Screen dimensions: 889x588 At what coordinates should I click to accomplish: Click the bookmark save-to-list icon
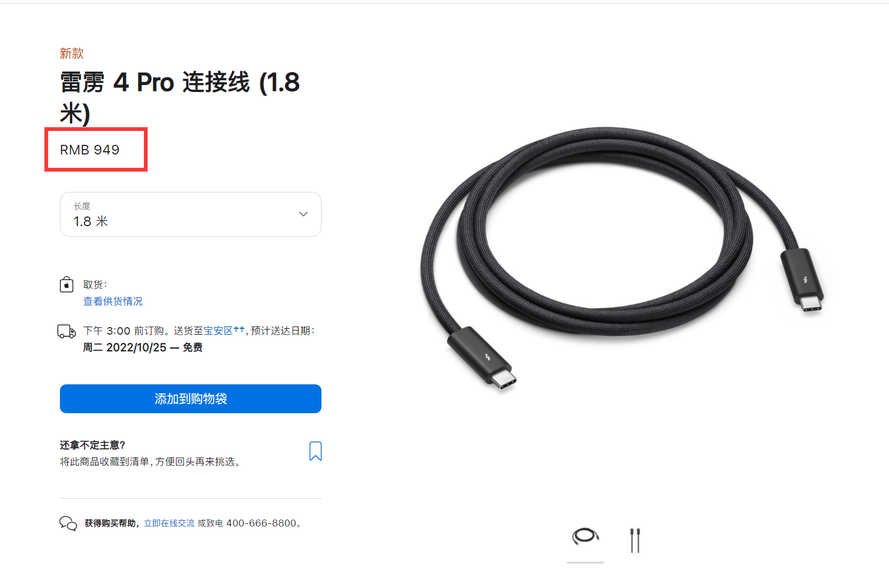pyautogui.click(x=316, y=451)
